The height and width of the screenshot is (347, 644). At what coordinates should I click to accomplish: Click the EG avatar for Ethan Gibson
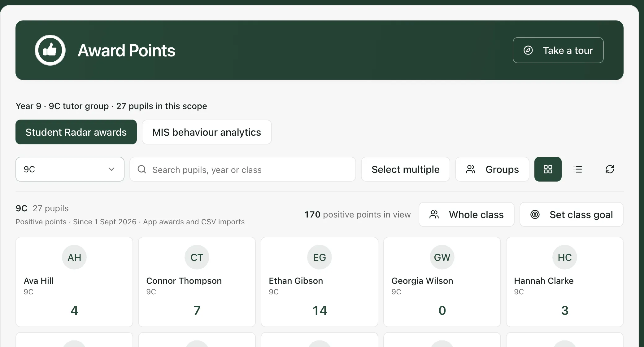pyautogui.click(x=320, y=257)
